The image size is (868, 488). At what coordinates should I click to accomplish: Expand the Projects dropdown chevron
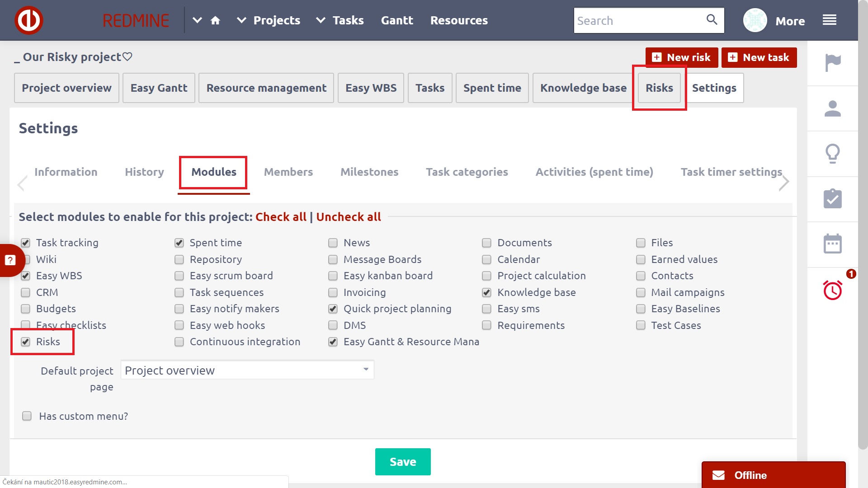[x=242, y=20]
